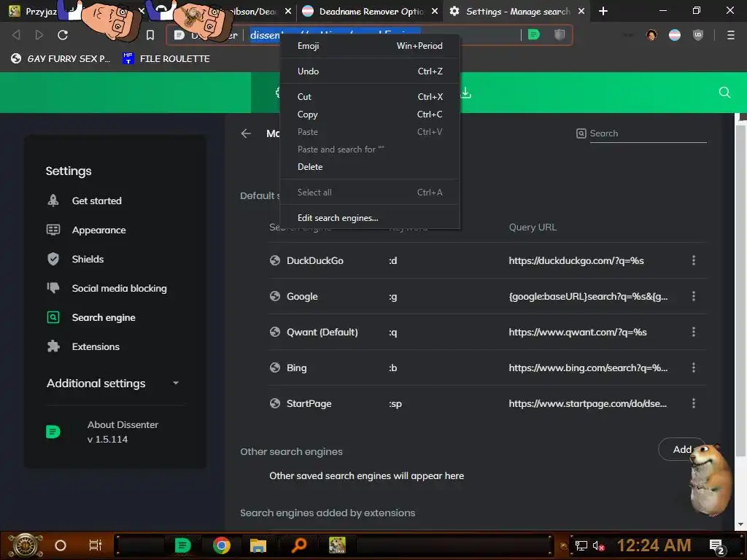Viewport: 747px width, 560px height.
Task: Click the ':q' keyword for Qwant
Action: (x=392, y=332)
